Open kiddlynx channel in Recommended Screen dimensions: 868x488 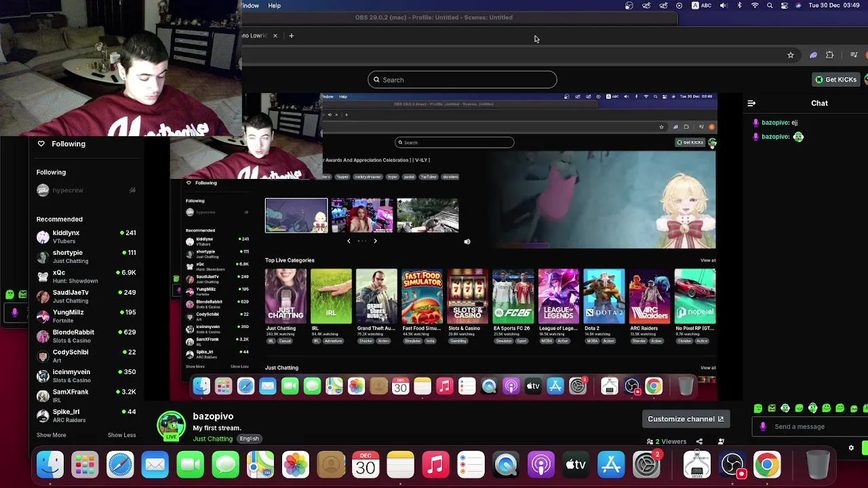[x=86, y=237]
